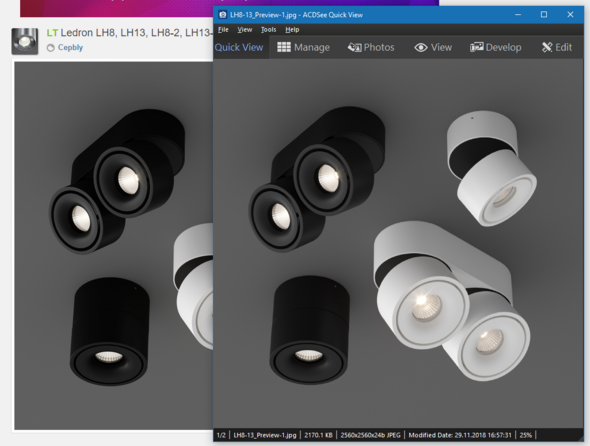
Task: Open the Tools menu
Action: click(x=268, y=29)
